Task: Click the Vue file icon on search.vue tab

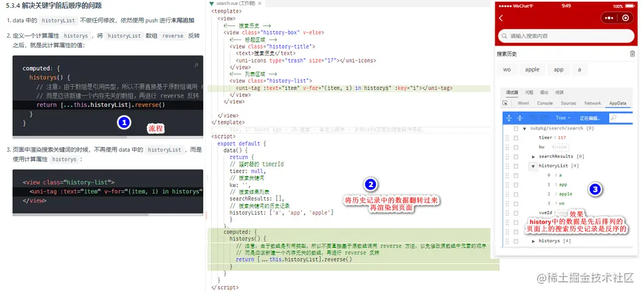Action: [211, 3]
